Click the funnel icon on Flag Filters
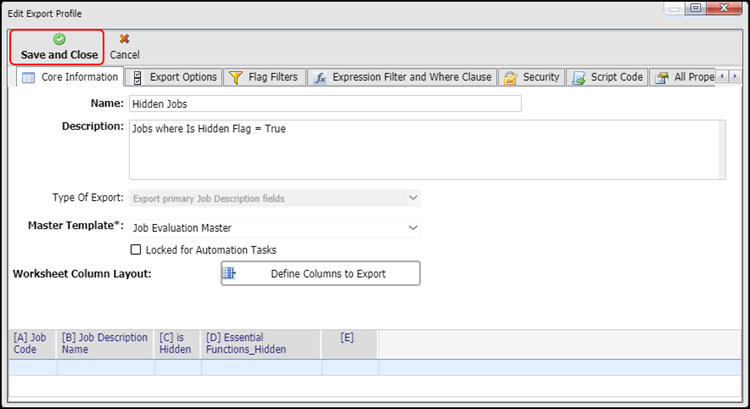The image size is (750, 409). 235,77
